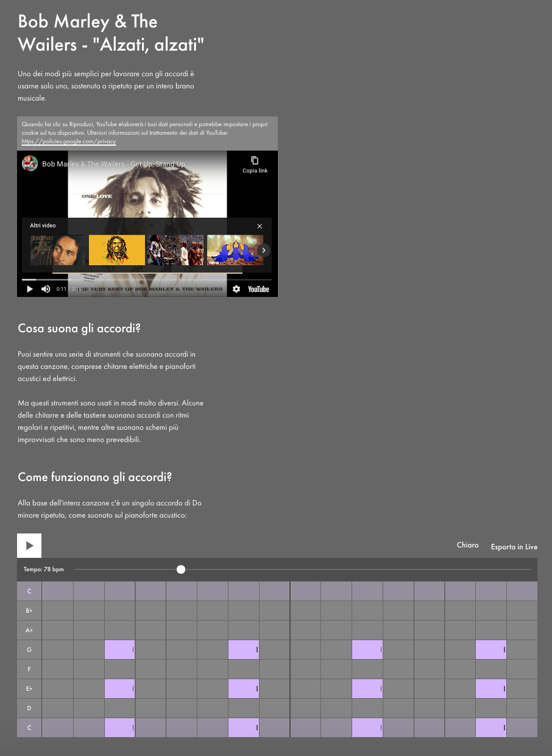Click the A♭ note label
The height and width of the screenshot is (756, 552).
tap(29, 630)
